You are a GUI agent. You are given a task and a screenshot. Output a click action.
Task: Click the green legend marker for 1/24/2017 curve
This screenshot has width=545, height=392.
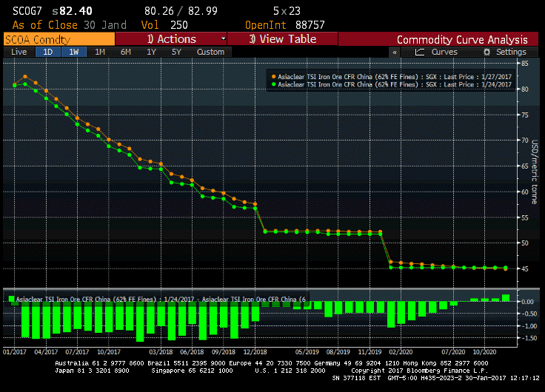273,84
